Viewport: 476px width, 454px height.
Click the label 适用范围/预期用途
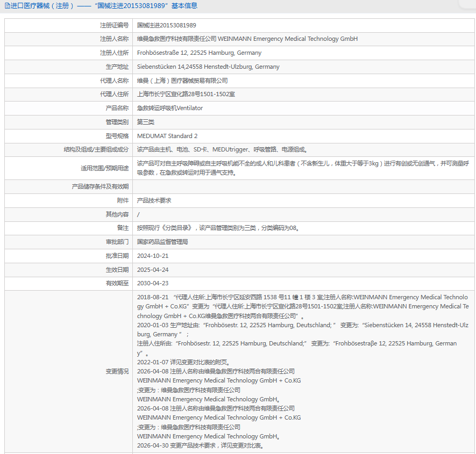point(105,168)
